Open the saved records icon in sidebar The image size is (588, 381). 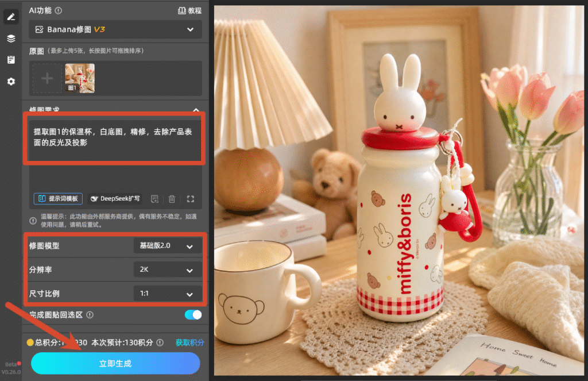point(11,60)
